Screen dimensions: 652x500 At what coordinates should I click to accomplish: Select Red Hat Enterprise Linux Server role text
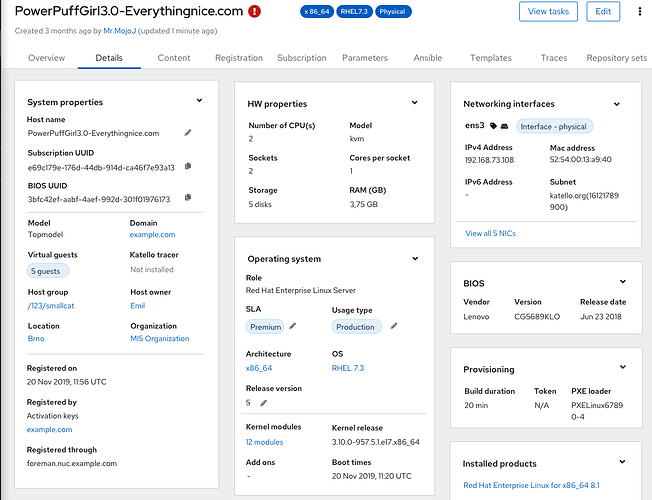301,290
